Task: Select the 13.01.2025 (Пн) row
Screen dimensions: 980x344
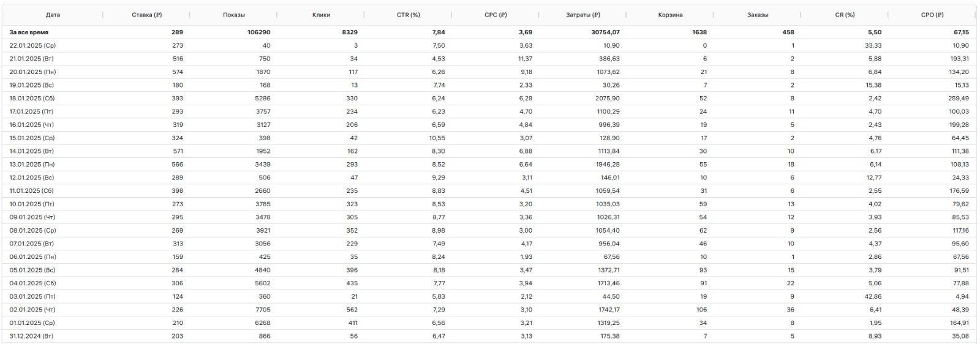Action: [490, 165]
